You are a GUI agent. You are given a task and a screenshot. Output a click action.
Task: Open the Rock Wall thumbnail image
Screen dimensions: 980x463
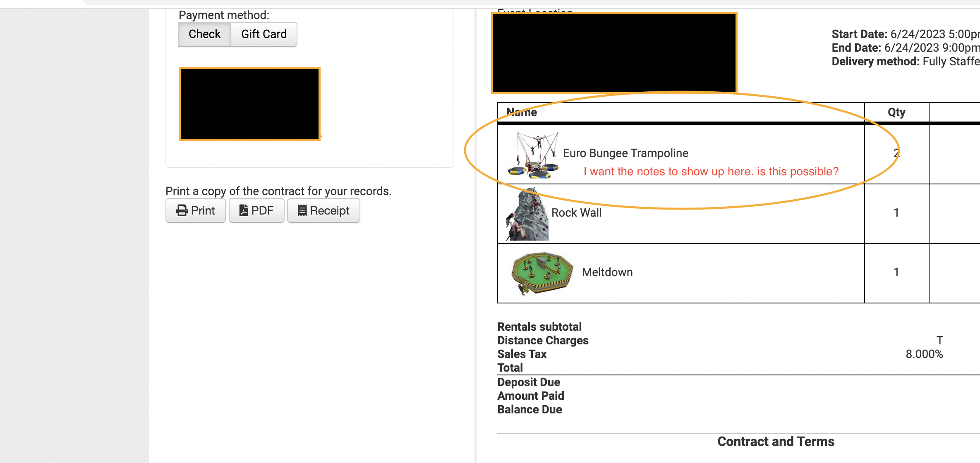527,214
